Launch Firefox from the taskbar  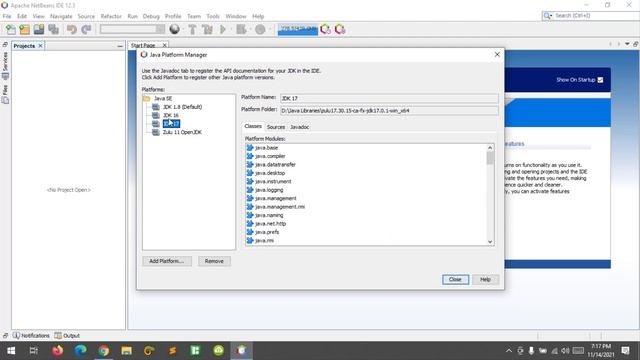click(x=58, y=351)
